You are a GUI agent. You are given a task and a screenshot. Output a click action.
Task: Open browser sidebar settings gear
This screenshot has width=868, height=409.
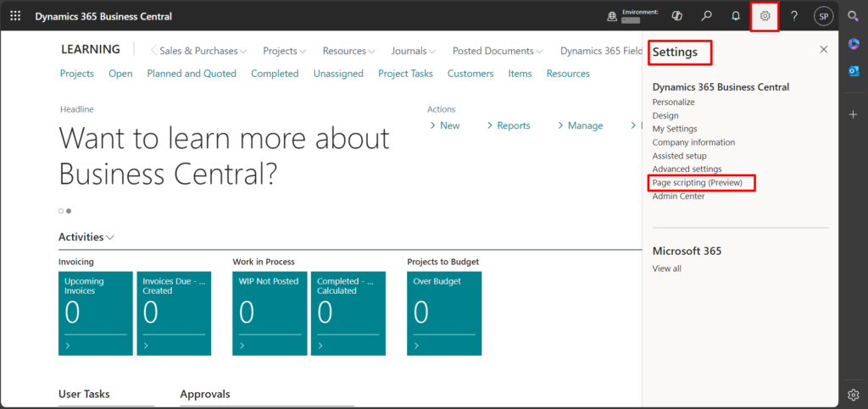853,394
